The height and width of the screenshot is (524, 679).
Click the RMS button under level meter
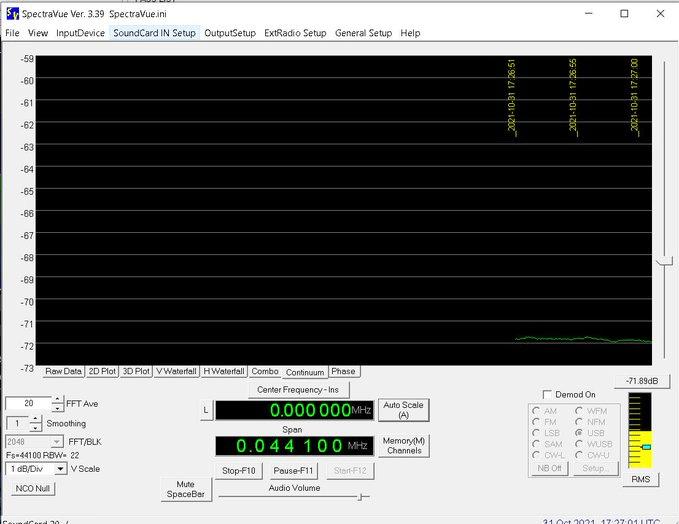click(640, 480)
